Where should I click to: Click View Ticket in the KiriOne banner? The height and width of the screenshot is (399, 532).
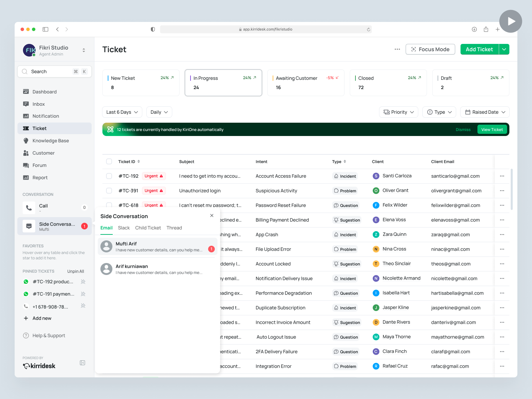click(492, 129)
